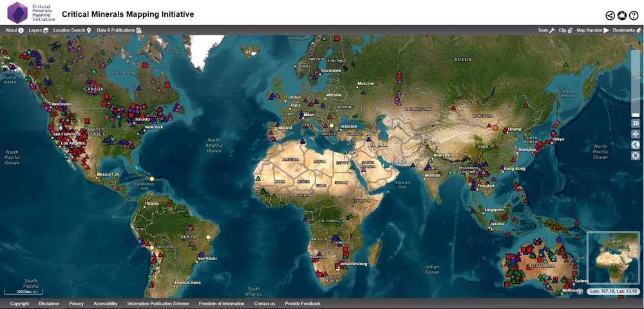Select yellow circle marker in Caribbean Sea

[x=152, y=179]
